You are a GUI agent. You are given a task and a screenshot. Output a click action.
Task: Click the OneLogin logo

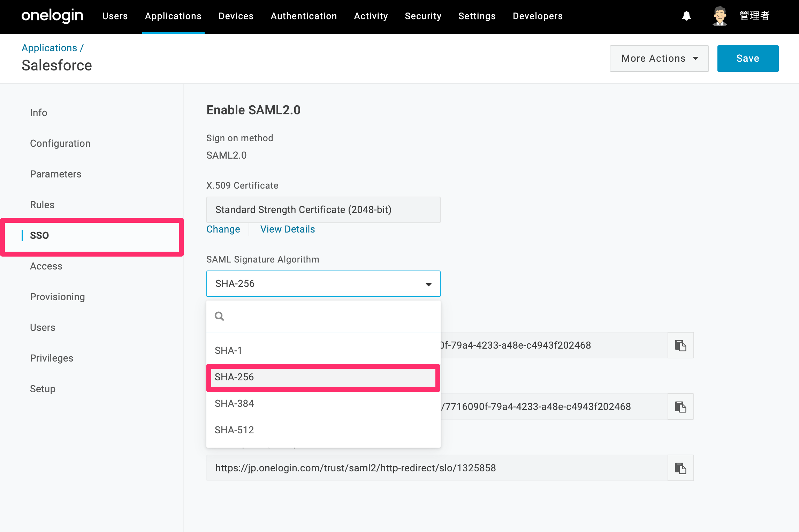pyautogui.click(x=52, y=16)
